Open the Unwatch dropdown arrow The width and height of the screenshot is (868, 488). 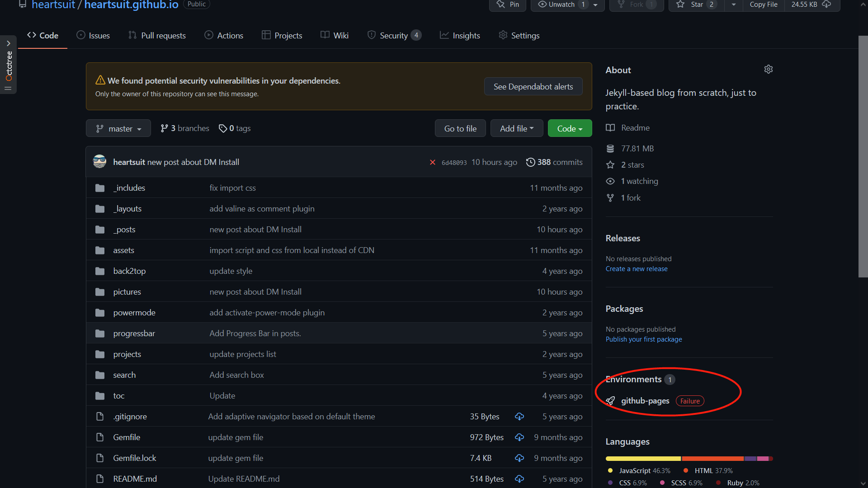click(x=595, y=5)
